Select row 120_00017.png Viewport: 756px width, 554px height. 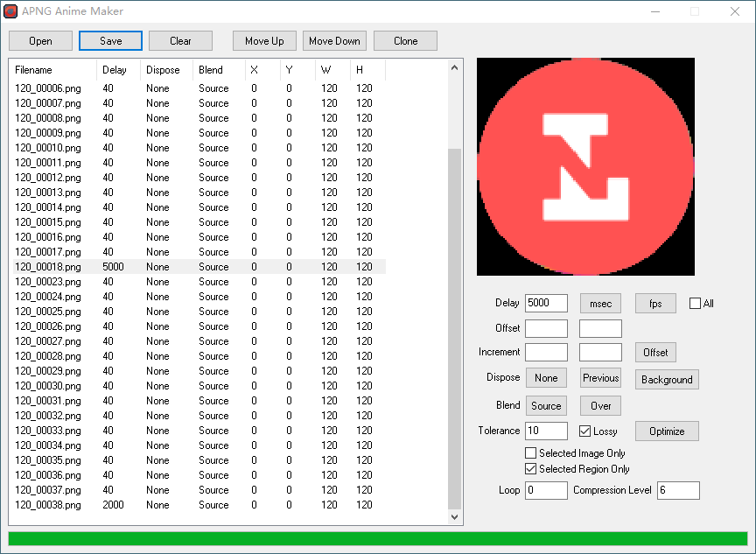tap(199, 252)
